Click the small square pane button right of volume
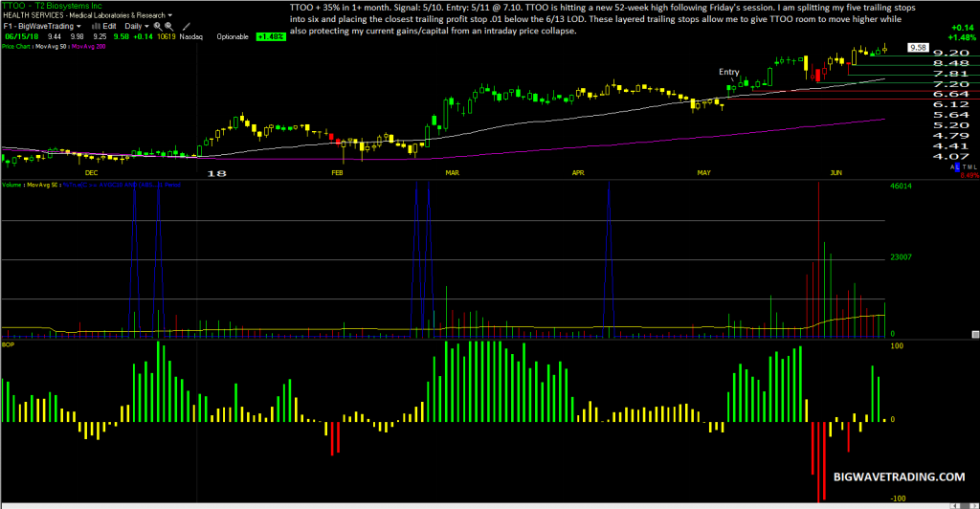This screenshot has height=509, width=980. (x=975, y=335)
